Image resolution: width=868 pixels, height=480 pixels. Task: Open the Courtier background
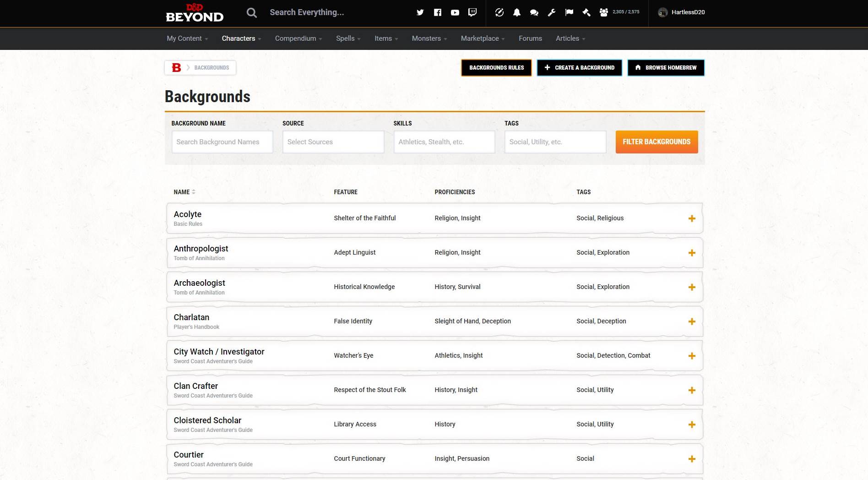pyautogui.click(x=189, y=455)
